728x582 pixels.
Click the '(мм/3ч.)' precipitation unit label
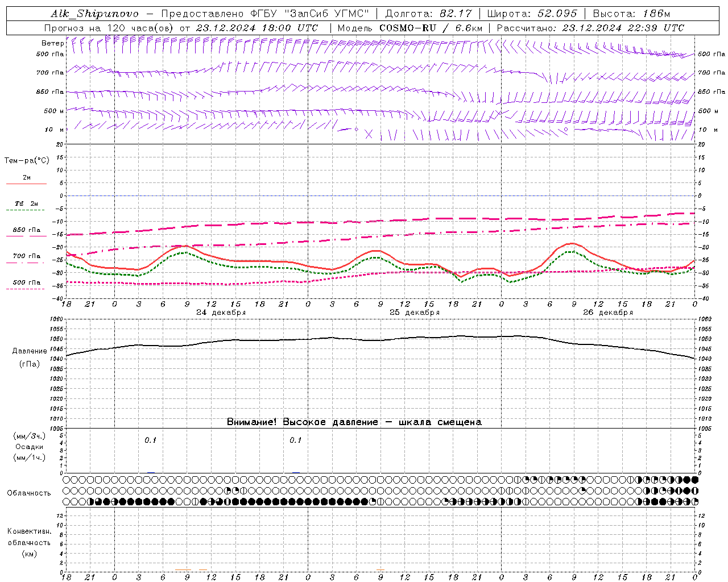coord(30,436)
